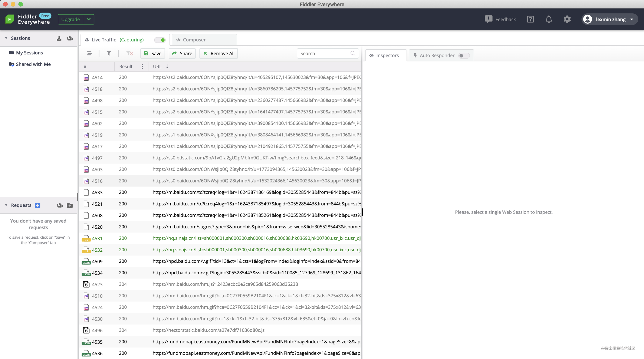Open the notifications bell
The image size is (644, 359).
549,19
